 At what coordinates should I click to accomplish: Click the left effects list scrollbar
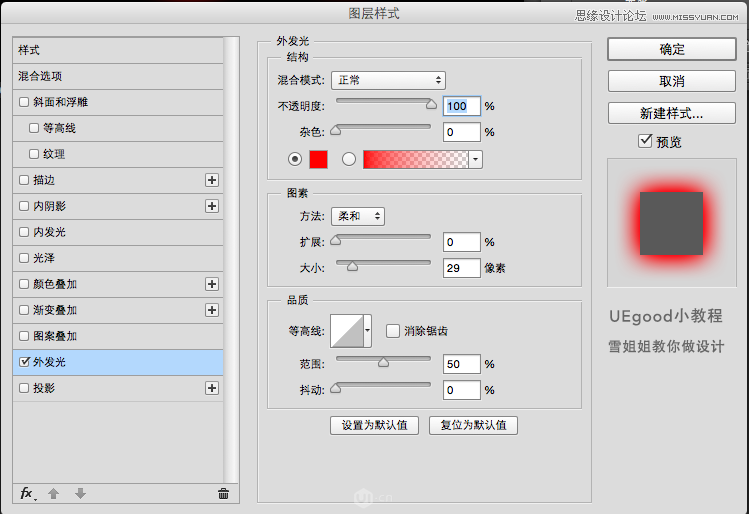[x=231, y=260]
